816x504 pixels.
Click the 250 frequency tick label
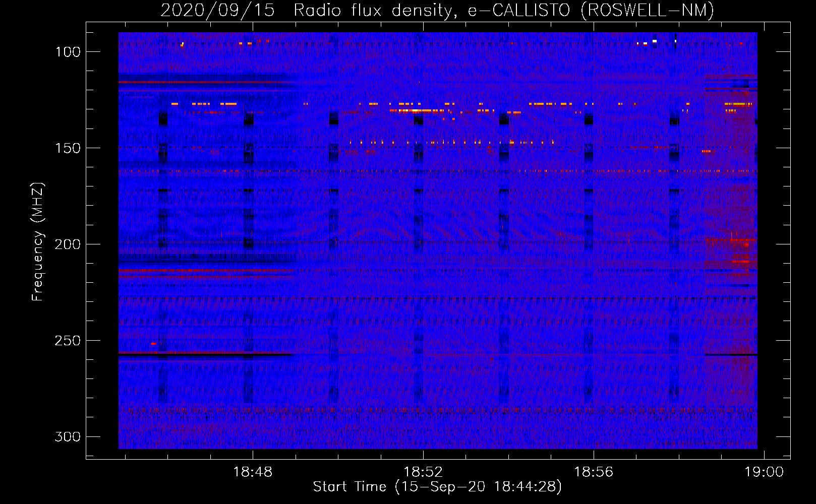68,341
